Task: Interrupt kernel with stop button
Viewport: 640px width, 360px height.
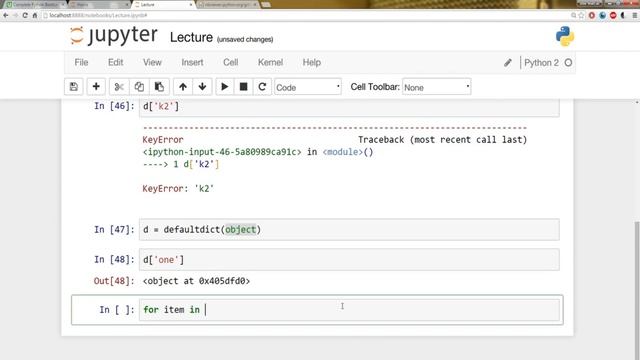Action: point(243,87)
